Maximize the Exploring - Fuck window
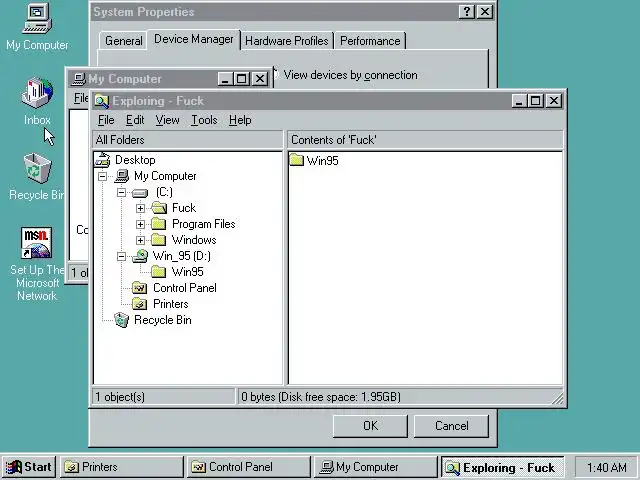640x480 pixels. (536, 101)
